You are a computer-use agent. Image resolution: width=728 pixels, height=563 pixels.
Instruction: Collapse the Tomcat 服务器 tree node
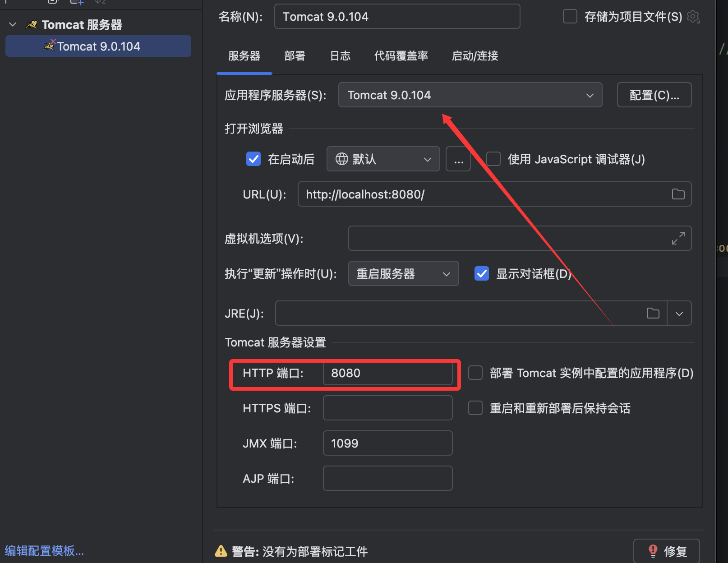point(13,24)
